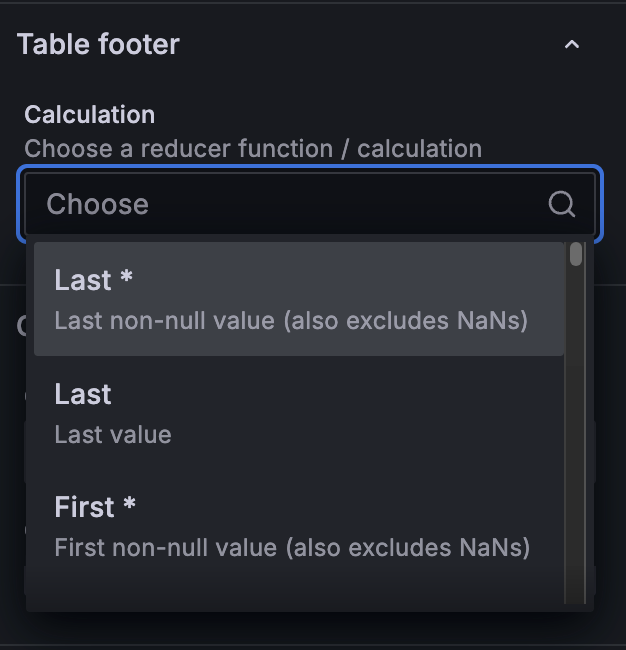The height and width of the screenshot is (650, 626).
Task: Select the "First *" calculation option
Action: [x=298, y=526]
